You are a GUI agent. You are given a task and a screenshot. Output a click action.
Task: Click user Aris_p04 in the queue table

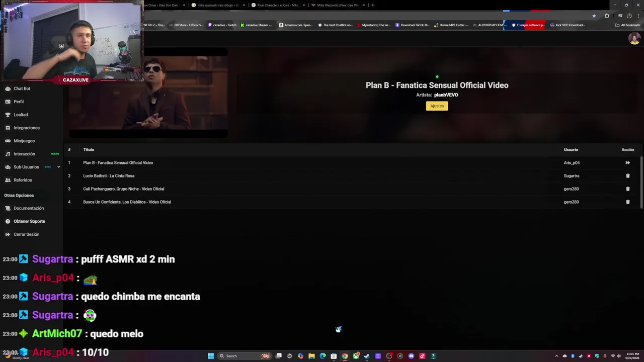pos(572,163)
